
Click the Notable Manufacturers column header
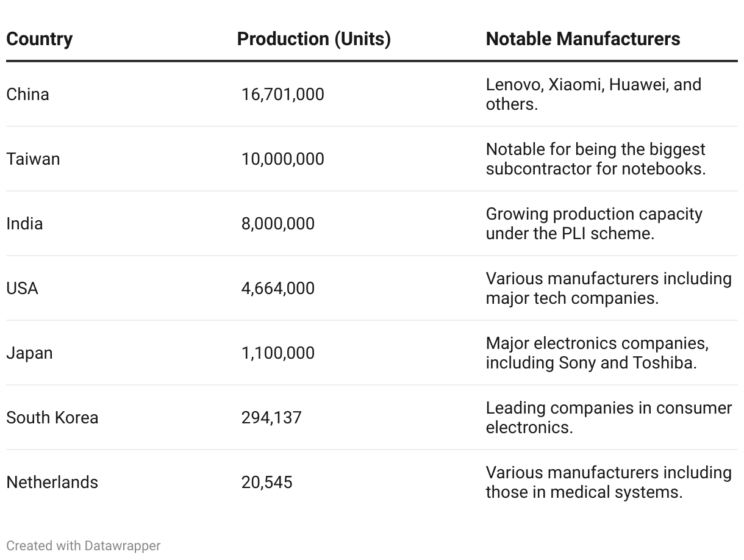582,39
